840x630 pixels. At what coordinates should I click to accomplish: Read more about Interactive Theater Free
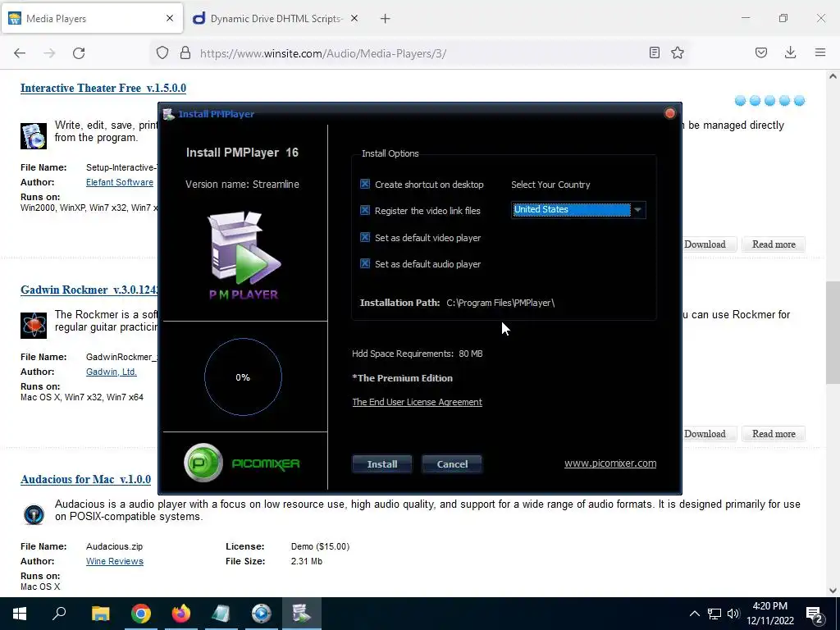coord(774,244)
